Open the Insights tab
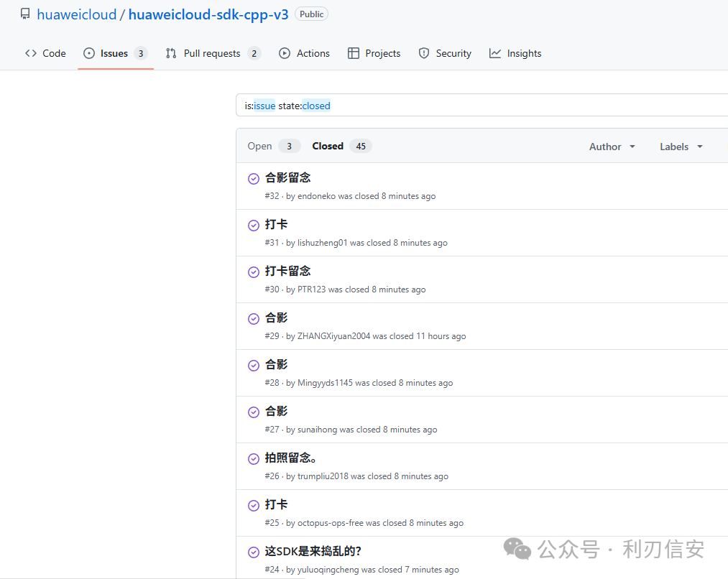Screen dimensions: 728x579 (515, 53)
